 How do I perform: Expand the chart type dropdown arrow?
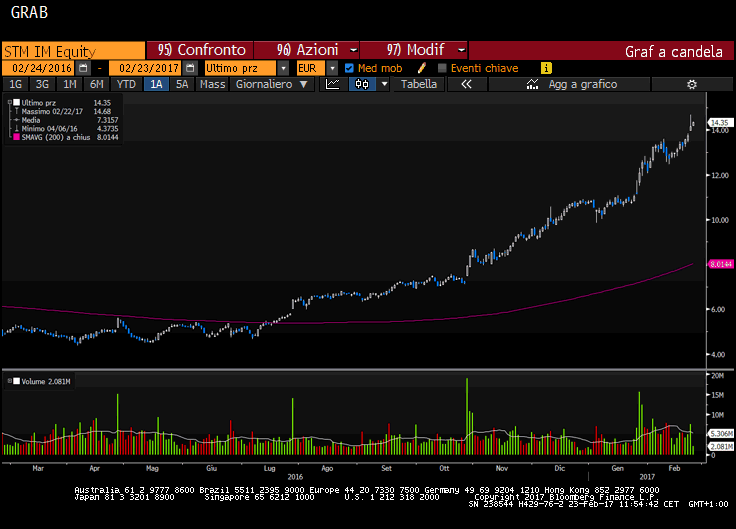coord(384,84)
